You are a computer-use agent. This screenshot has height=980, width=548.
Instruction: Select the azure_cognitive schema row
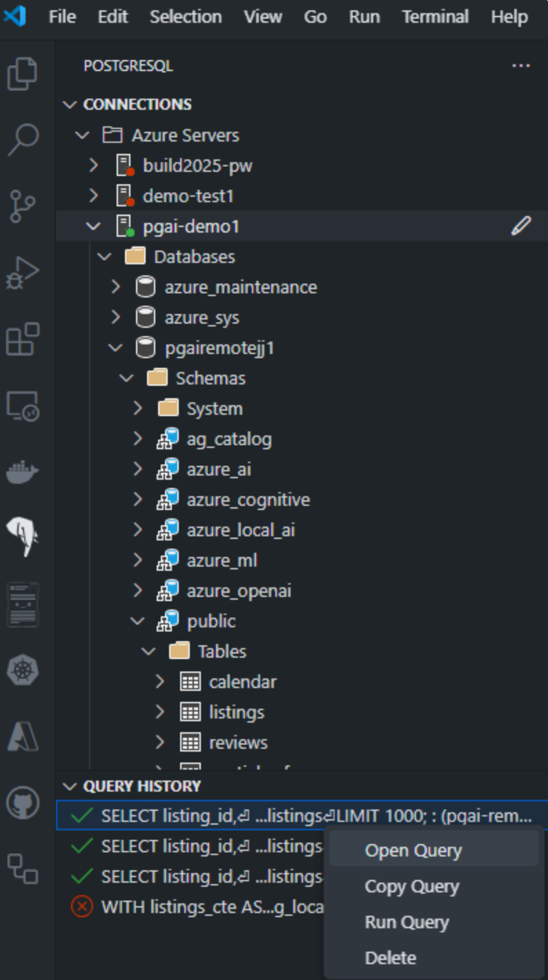pos(302,500)
